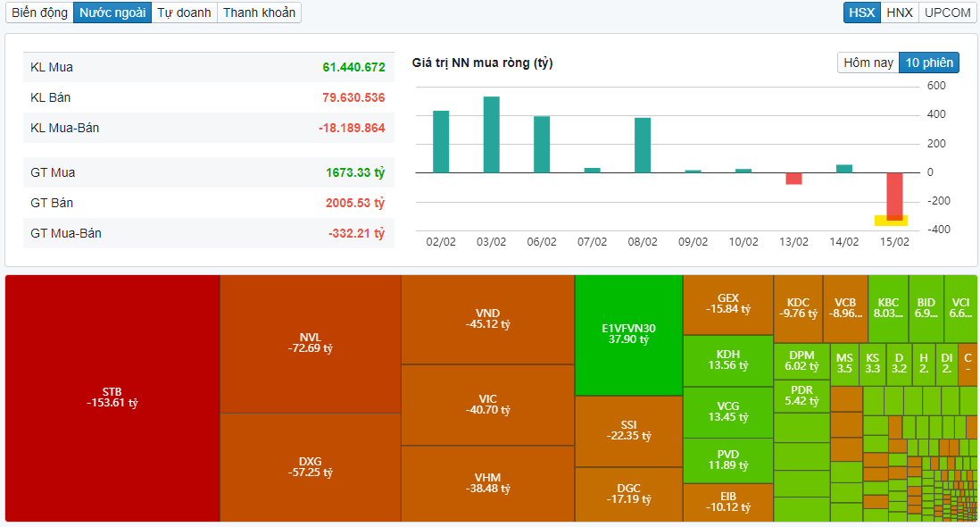This screenshot has width=980, height=527.
Task: Click the GT Mua-Bán value -332.21 tỷ
Action: coord(356,234)
